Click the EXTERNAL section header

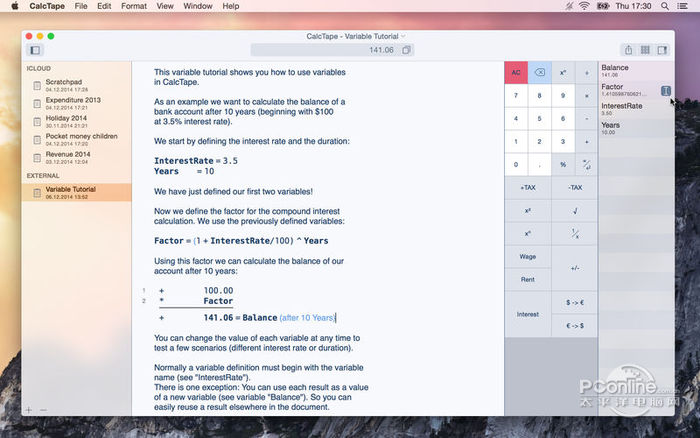click(x=43, y=175)
